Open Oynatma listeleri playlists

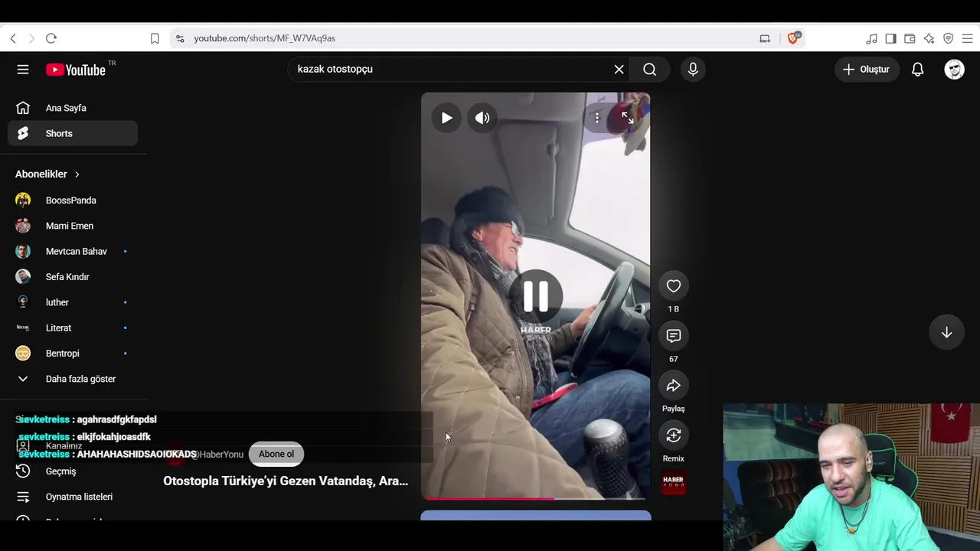click(x=73, y=497)
